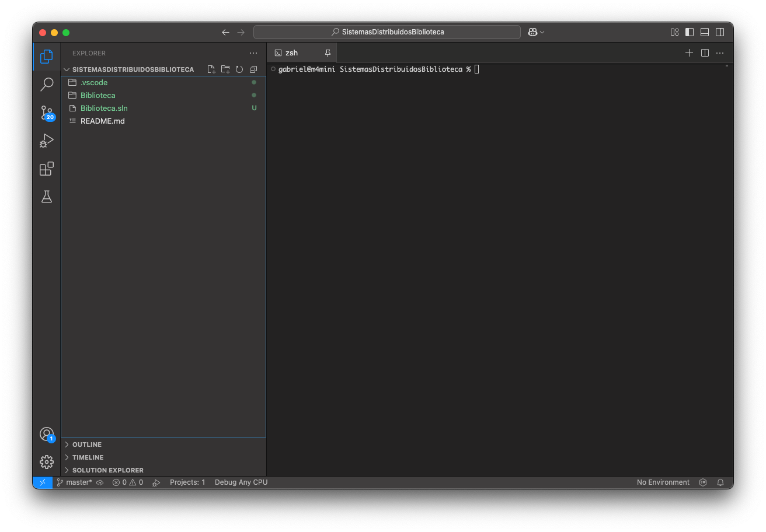Viewport: 766px width, 532px height.
Task: Toggle the bottom panel visibility
Action: pyautogui.click(x=705, y=32)
